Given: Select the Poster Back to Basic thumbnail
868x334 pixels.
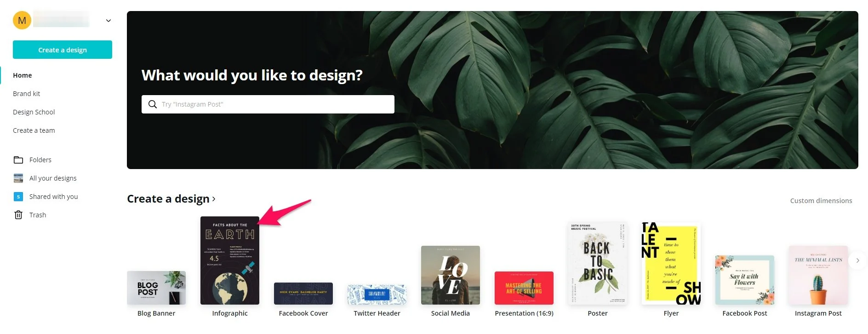Looking at the screenshot, I should point(598,263).
